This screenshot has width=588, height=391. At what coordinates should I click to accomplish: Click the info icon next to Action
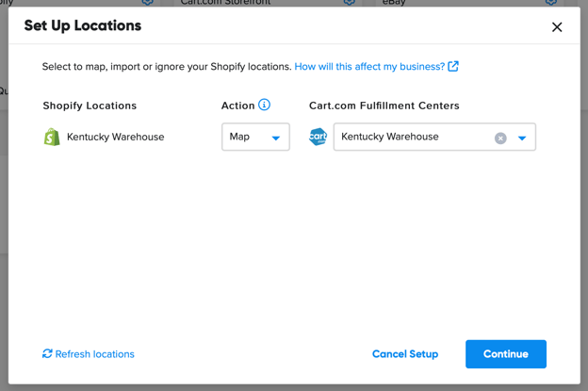265,105
